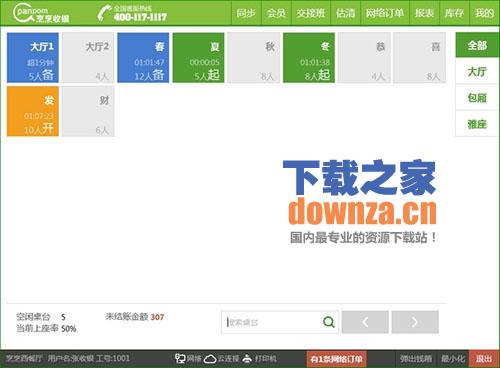Select the 雅座 area filter
The image size is (500, 368).
477,124
